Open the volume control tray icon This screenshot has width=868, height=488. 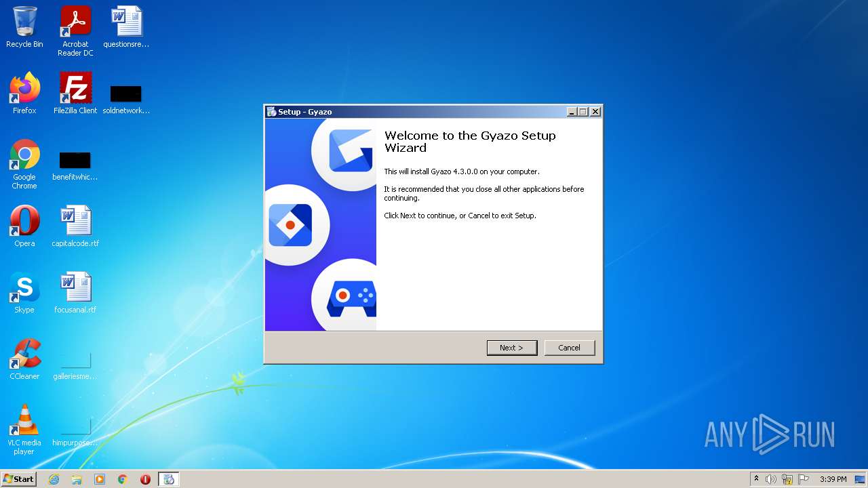tap(771, 479)
